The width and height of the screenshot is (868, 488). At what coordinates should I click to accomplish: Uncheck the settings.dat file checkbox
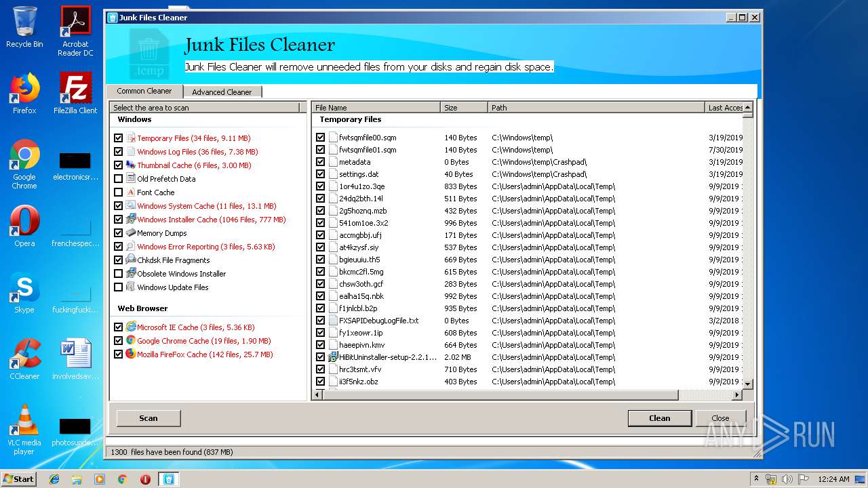(x=321, y=174)
